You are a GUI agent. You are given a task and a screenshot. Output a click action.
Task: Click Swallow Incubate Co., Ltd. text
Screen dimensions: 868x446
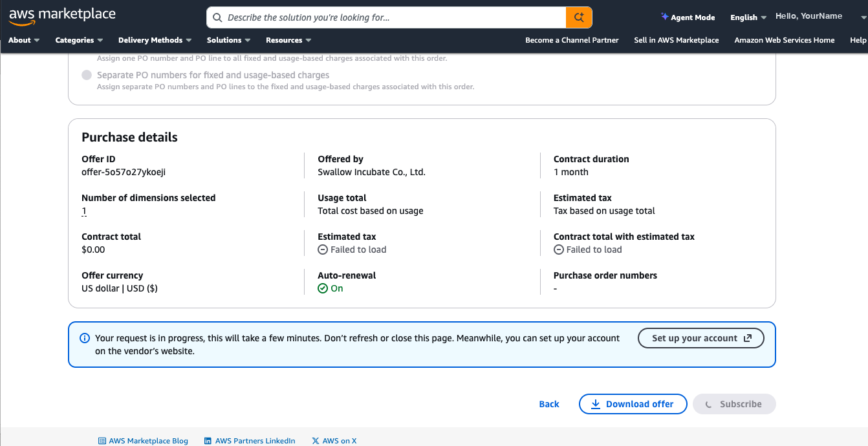pos(371,172)
